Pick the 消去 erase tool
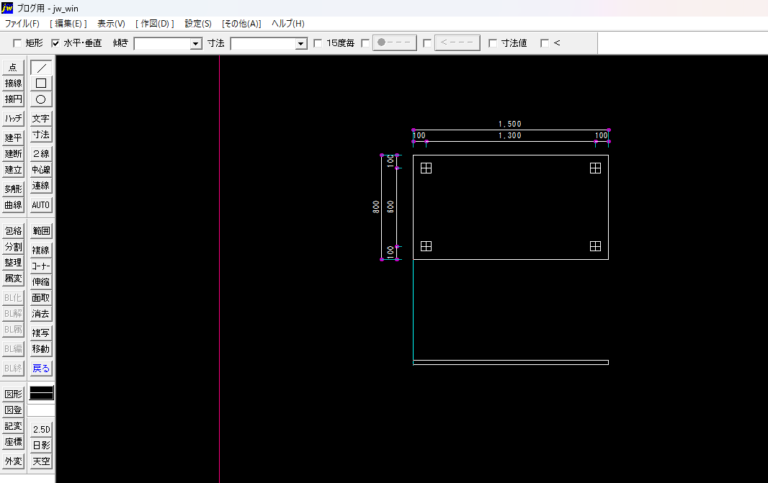The image size is (768, 483). click(41, 314)
